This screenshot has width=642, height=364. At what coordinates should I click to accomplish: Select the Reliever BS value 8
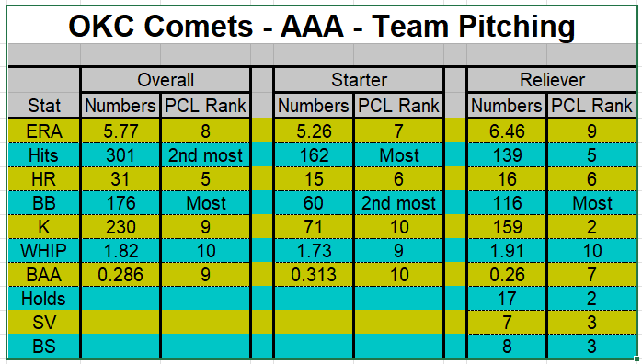tap(507, 347)
